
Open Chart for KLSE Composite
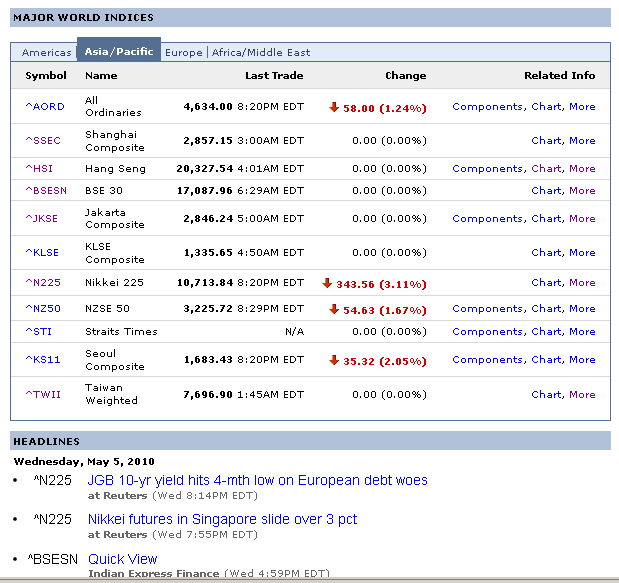[x=546, y=253]
